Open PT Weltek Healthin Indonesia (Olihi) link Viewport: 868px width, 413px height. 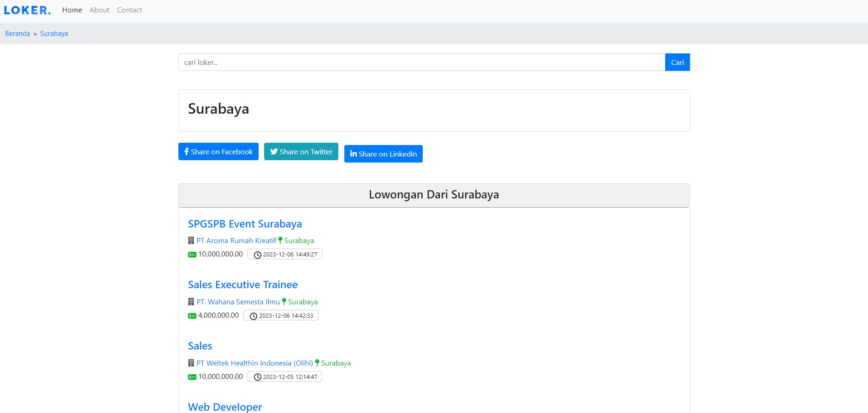click(254, 363)
